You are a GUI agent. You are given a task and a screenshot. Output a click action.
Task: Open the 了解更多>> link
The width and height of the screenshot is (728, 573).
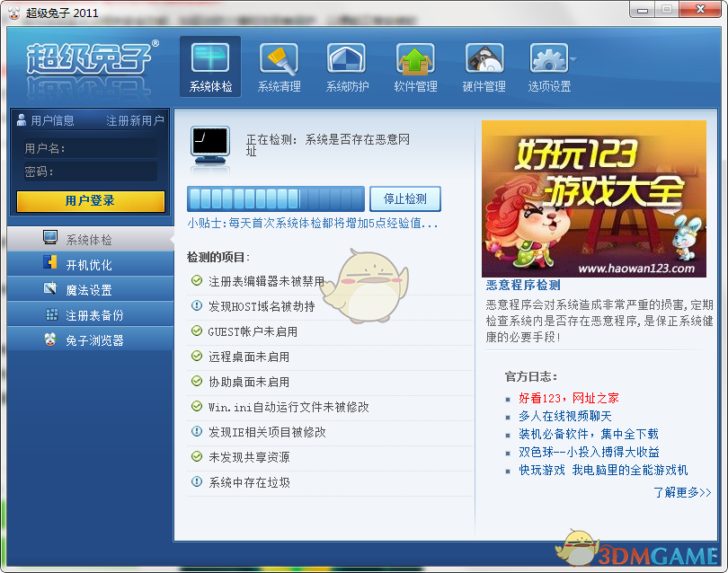(x=682, y=492)
